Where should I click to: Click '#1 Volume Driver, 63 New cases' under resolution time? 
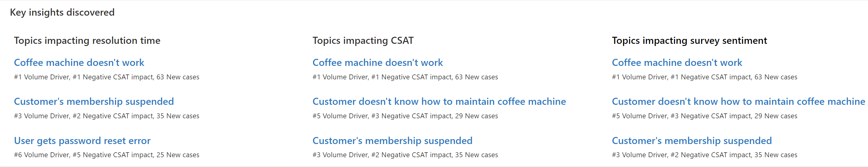point(107,77)
